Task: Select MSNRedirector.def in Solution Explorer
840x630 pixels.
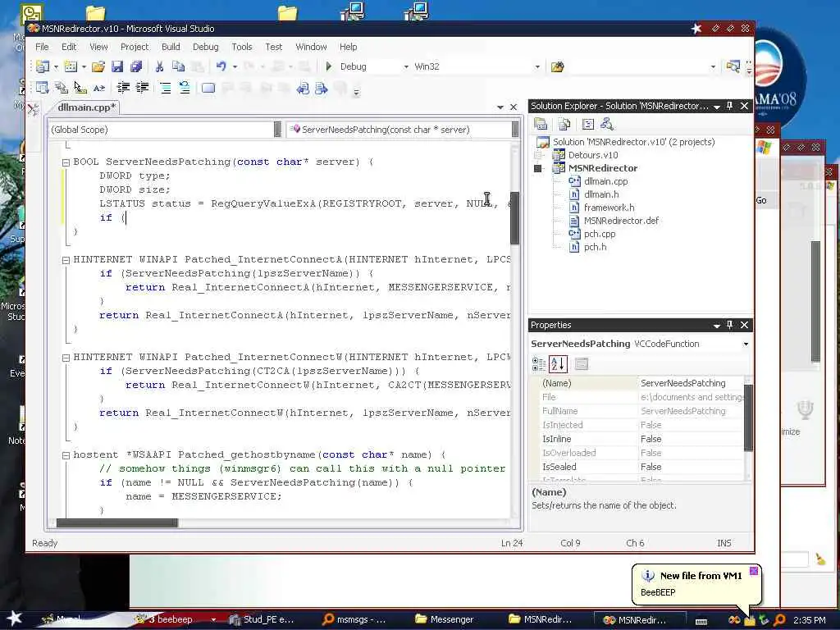Action: click(x=622, y=220)
